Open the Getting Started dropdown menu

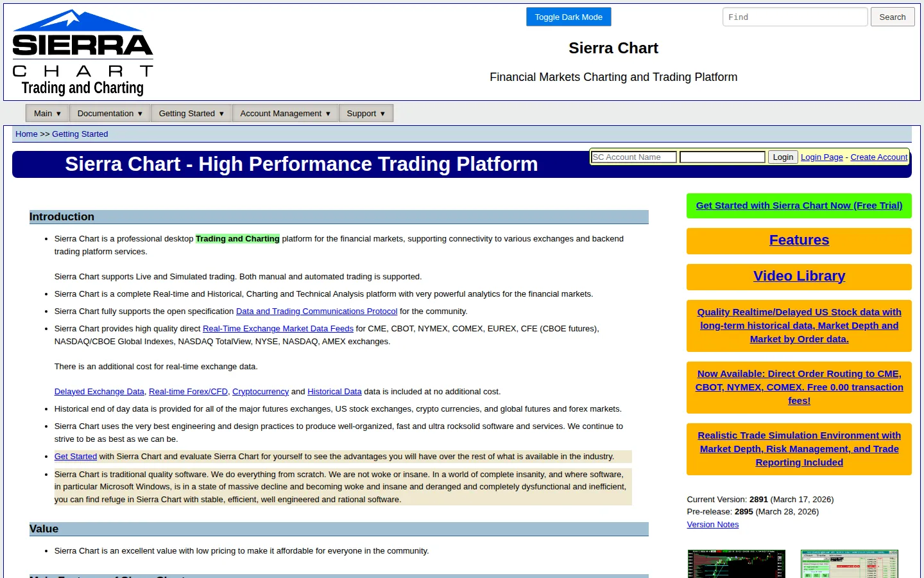pos(191,114)
